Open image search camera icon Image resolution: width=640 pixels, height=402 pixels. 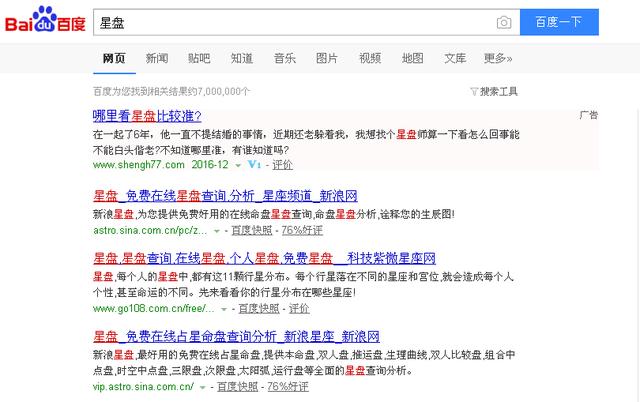pyautogui.click(x=504, y=22)
